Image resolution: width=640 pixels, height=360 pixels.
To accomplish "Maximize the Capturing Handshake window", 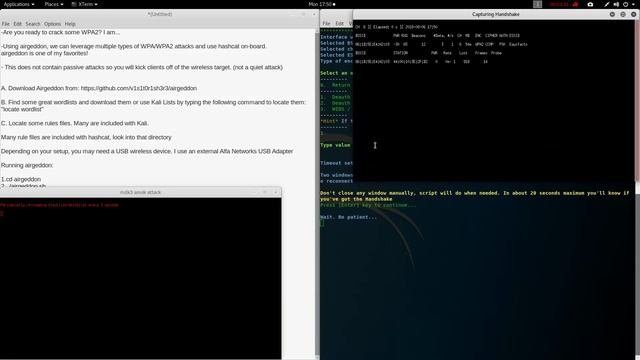I will pos(623,14).
